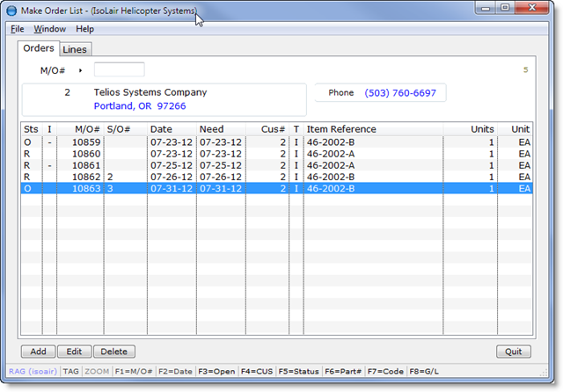Switch to the Lines tab
The width and height of the screenshot is (563, 392).
coord(75,49)
